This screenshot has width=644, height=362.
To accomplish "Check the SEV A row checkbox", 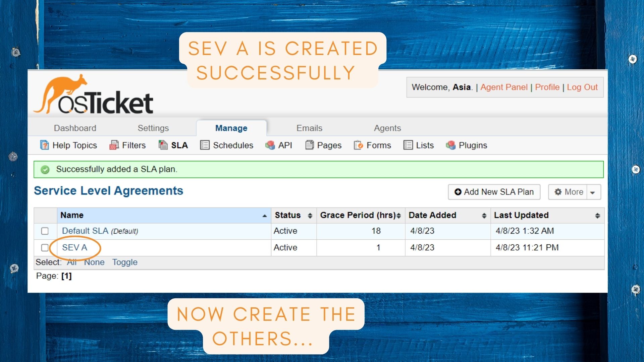I will pyautogui.click(x=45, y=248).
